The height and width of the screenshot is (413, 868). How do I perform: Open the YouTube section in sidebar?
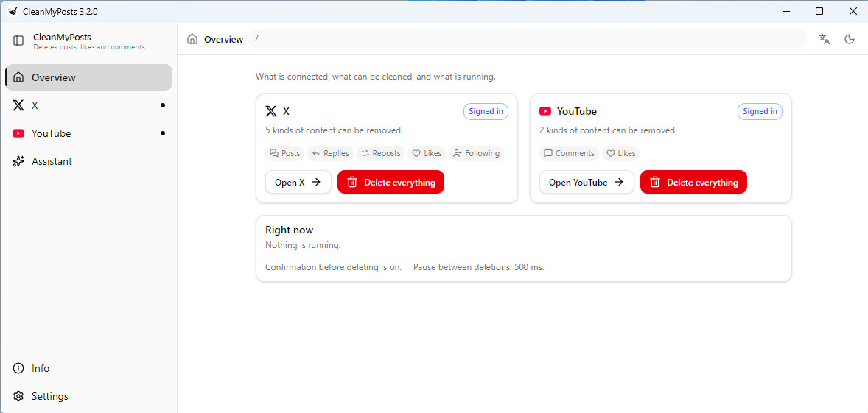click(x=89, y=133)
